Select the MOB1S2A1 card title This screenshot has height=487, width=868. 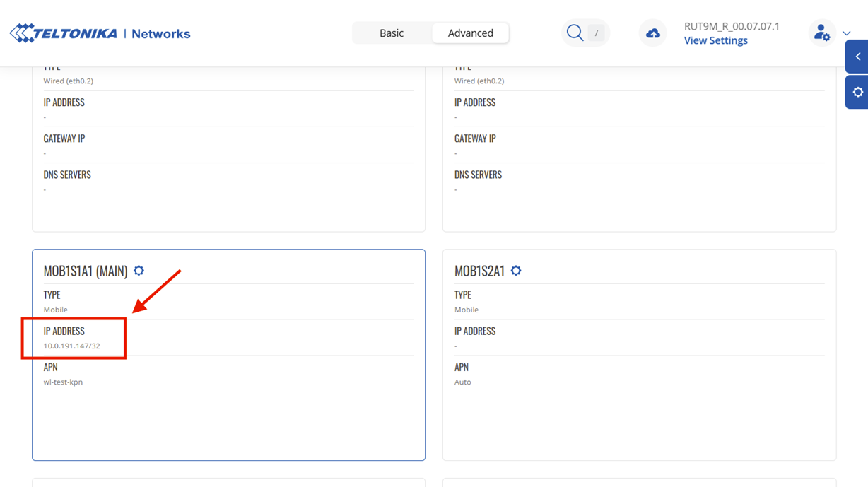pyautogui.click(x=479, y=271)
